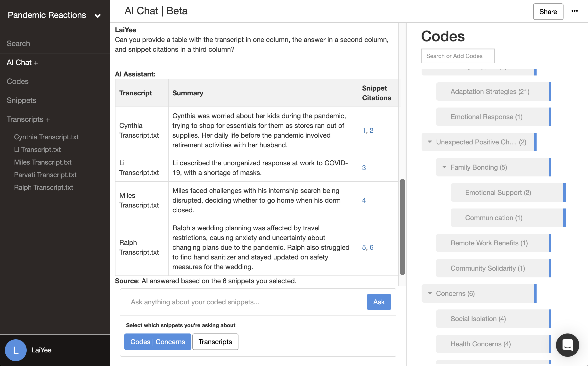Screen dimensions: 588x366
Task: Click the Share button
Action: tap(548, 12)
